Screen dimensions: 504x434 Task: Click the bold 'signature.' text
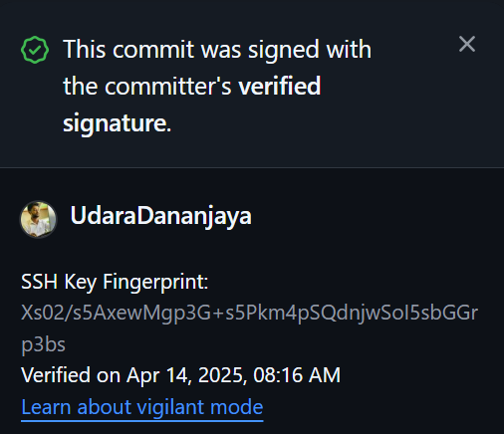[x=117, y=123]
